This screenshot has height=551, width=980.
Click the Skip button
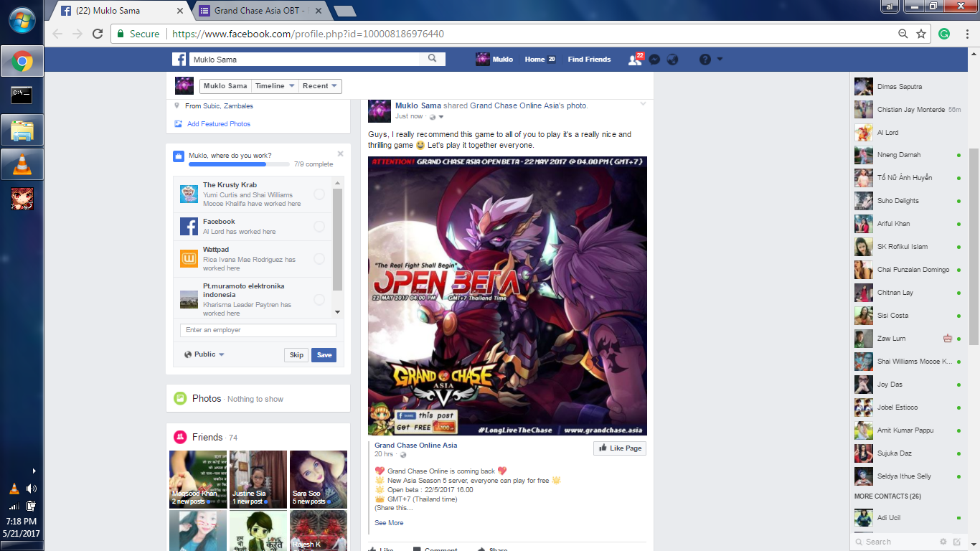click(296, 354)
